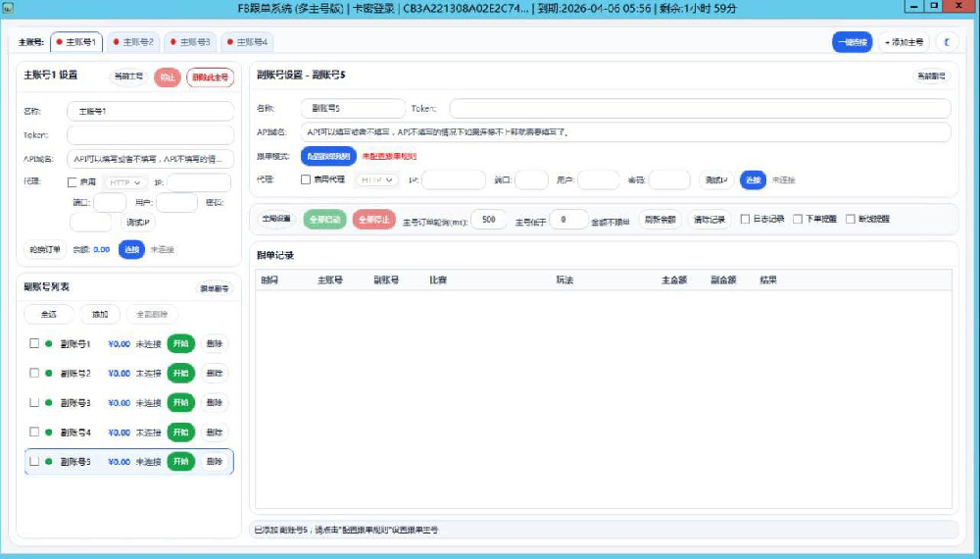Click the red 全部停止 button

tap(373, 220)
